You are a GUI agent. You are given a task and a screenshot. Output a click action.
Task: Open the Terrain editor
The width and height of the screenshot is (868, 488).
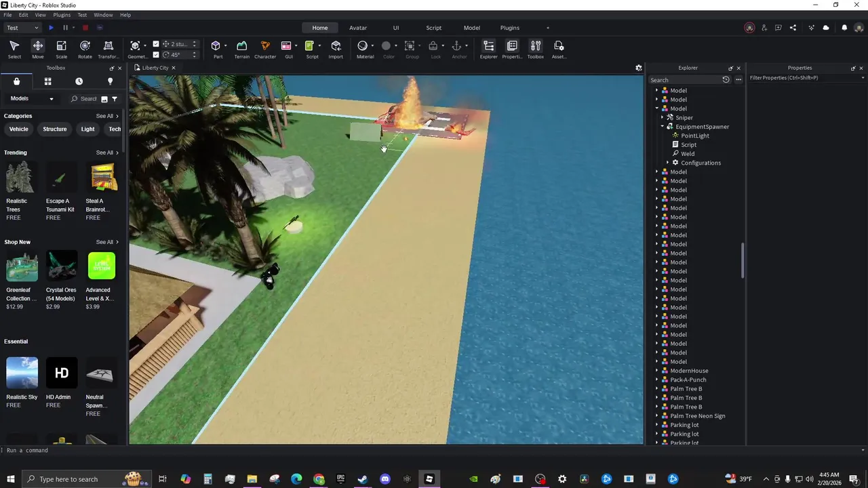(x=241, y=49)
